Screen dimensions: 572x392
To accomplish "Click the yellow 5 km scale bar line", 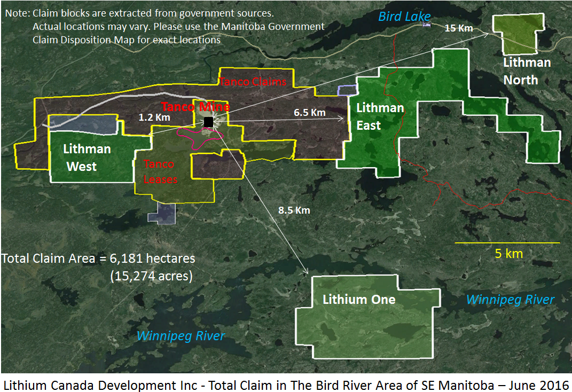I will click(507, 242).
